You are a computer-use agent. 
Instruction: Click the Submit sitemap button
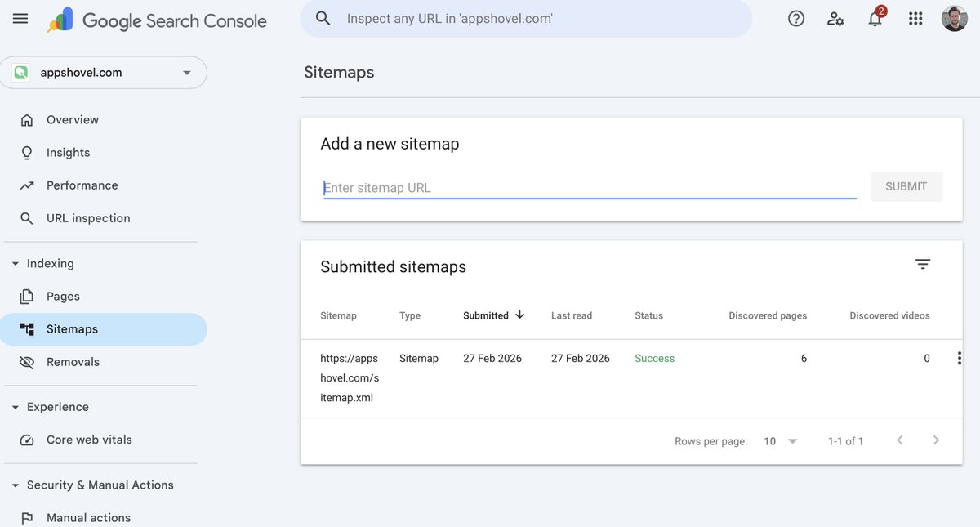(x=906, y=186)
